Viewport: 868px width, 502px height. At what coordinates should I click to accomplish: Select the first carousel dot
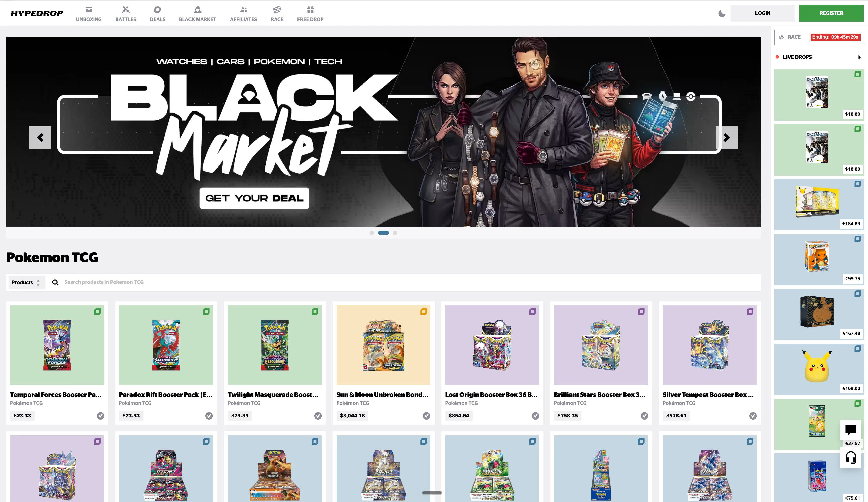tap(371, 233)
